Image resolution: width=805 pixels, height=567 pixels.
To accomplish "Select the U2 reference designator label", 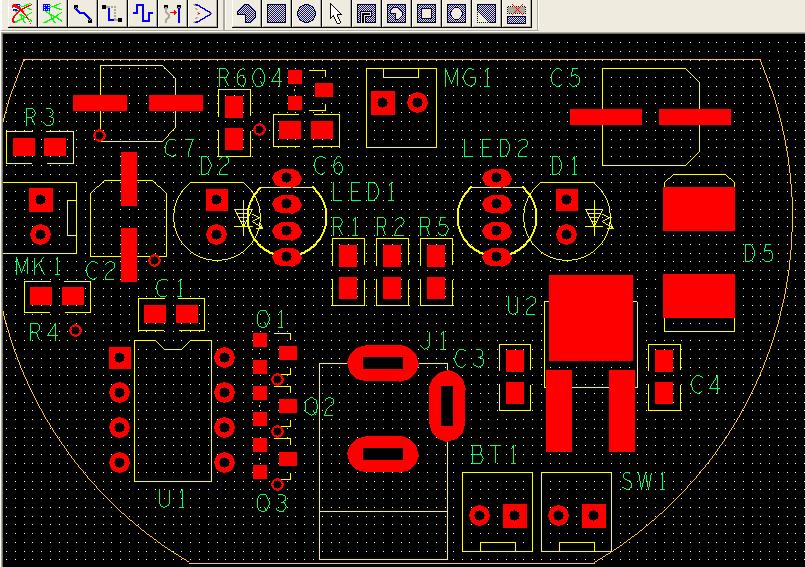I will [521, 306].
